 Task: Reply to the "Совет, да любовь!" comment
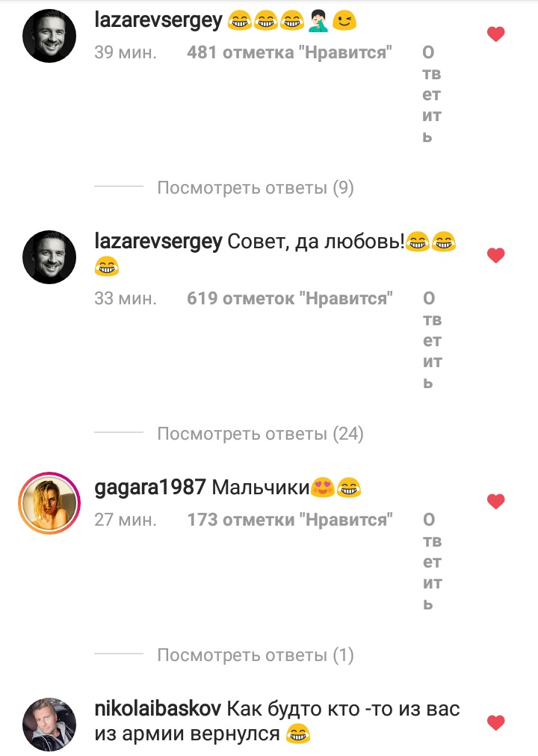pyautogui.click(x=432, y=340)
